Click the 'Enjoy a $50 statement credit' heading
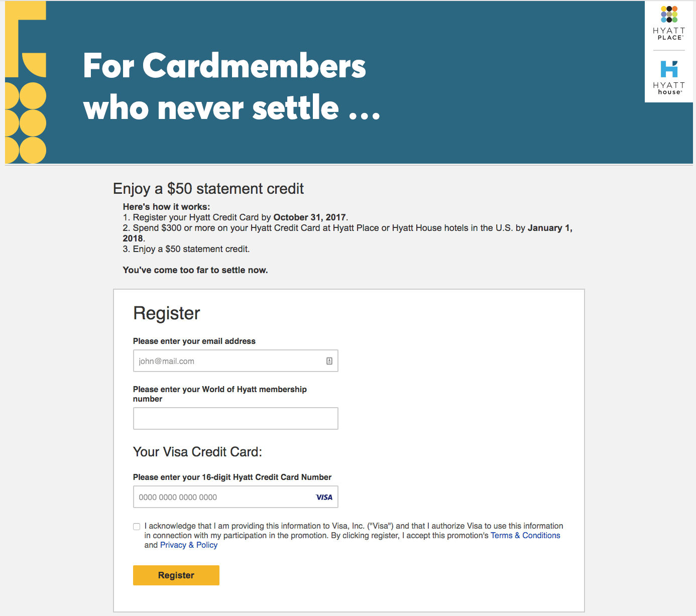 click(x=208, y=189)
